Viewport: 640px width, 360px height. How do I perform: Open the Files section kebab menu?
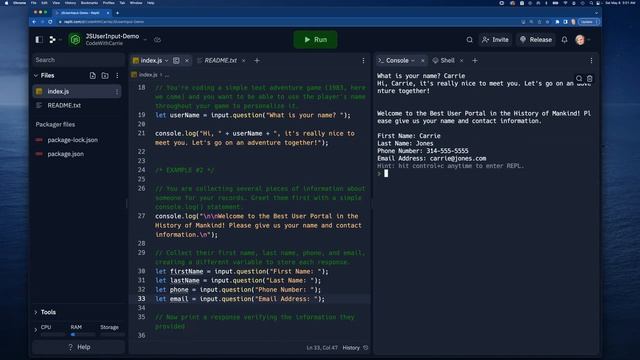(x=117, y=76)
